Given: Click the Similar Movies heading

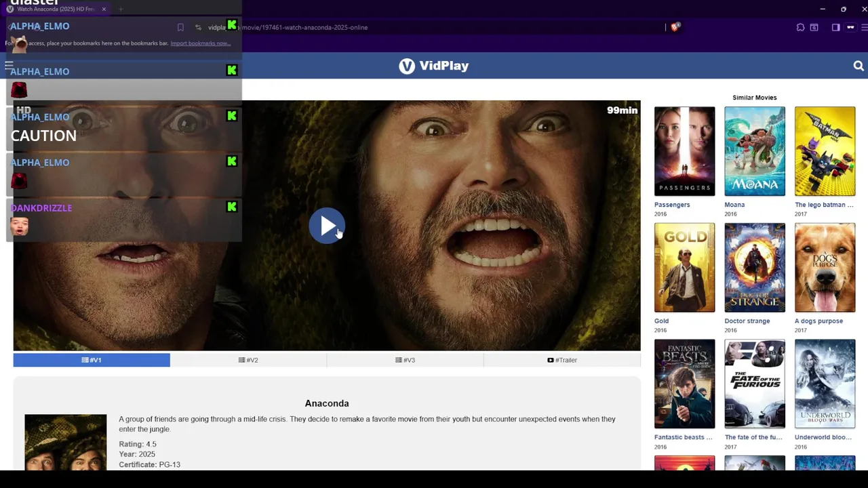Looking at the screenshot, I should 755,98.
